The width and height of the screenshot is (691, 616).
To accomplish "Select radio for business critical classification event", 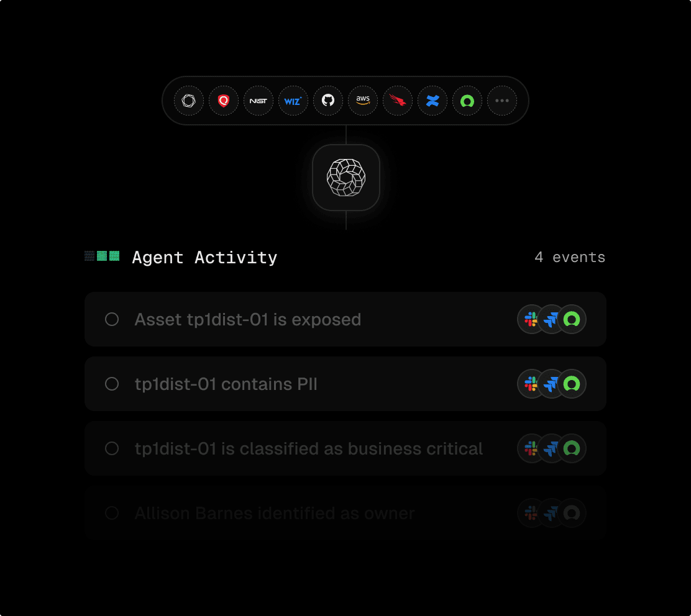I will 112,448.
